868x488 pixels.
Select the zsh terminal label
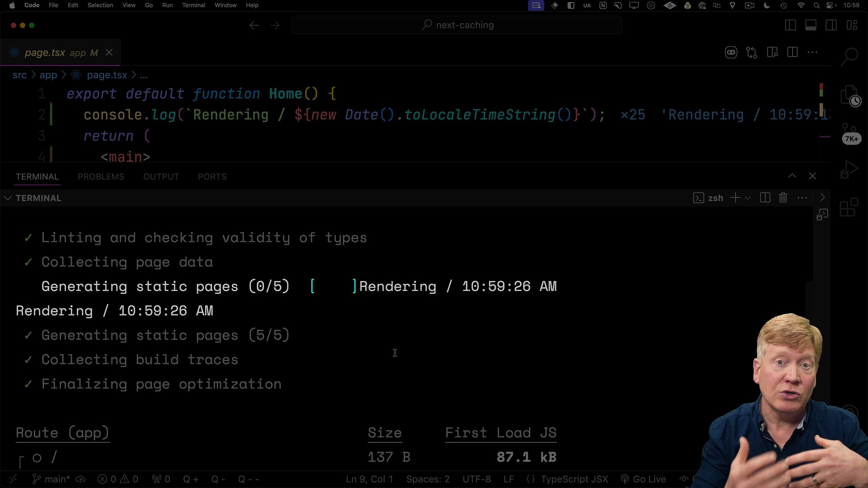coord(708,198)
